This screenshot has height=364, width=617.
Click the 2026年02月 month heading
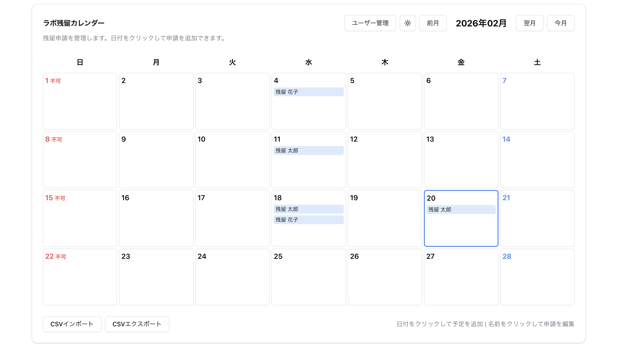coord(481,23)
